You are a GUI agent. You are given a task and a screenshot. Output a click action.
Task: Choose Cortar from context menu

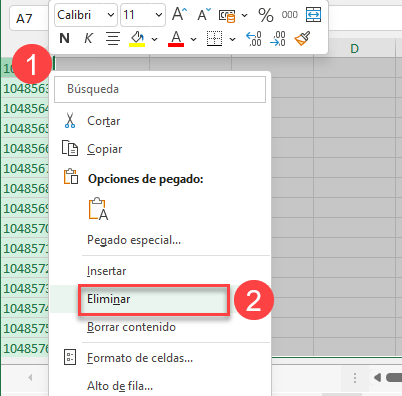(103, 121)
